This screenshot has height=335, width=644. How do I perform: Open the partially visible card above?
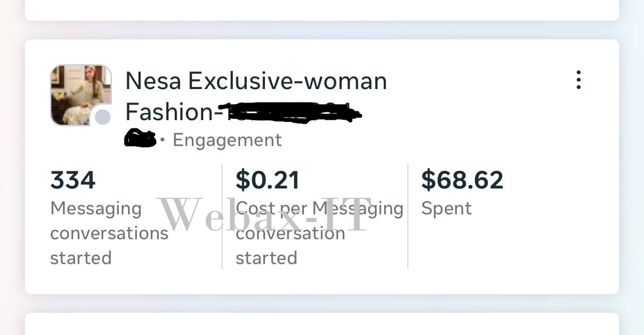coord(322,10)
